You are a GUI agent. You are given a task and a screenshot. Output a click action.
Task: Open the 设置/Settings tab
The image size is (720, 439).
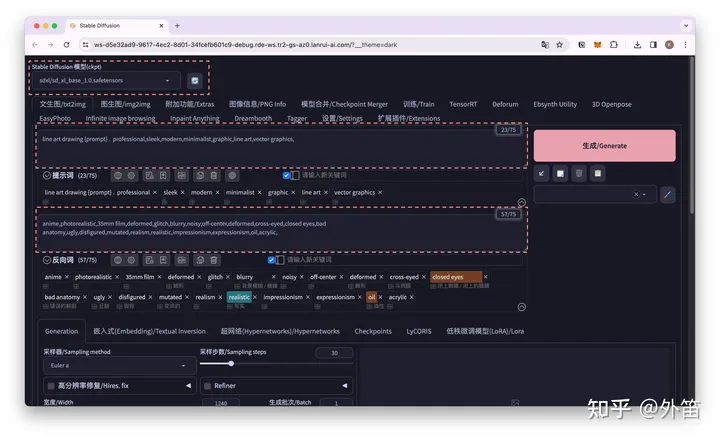pyautogui.click(x=342, y=118)
